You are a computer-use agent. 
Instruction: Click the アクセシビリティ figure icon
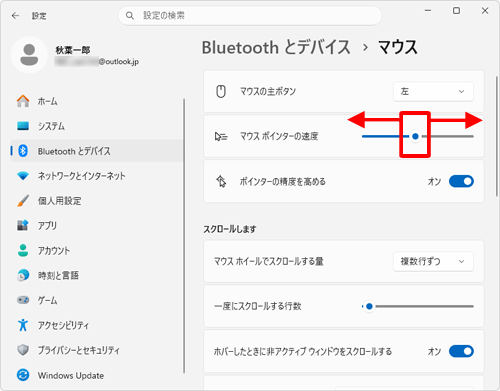coord(23,325)
